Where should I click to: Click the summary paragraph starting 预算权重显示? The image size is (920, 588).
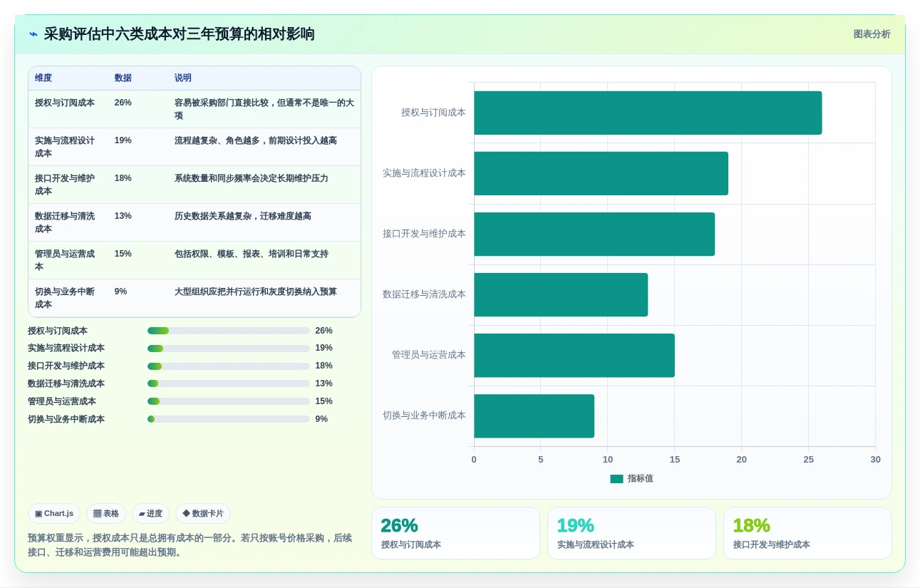[190, 545]
